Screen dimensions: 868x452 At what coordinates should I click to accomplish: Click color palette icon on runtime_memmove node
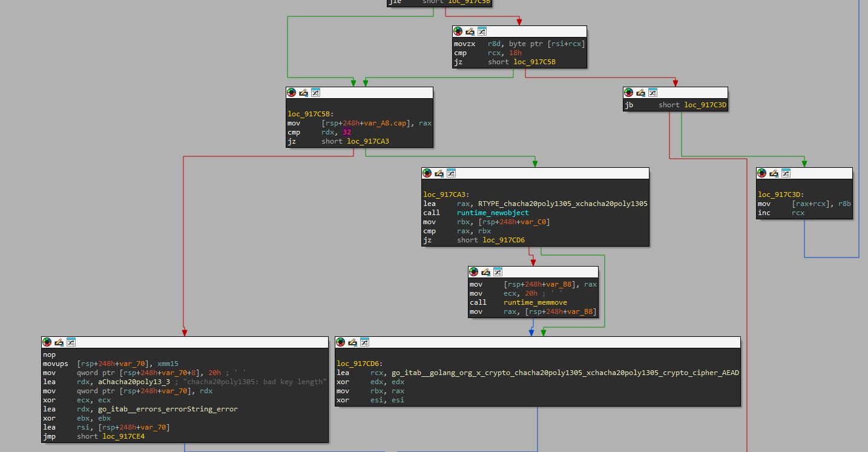474,272
